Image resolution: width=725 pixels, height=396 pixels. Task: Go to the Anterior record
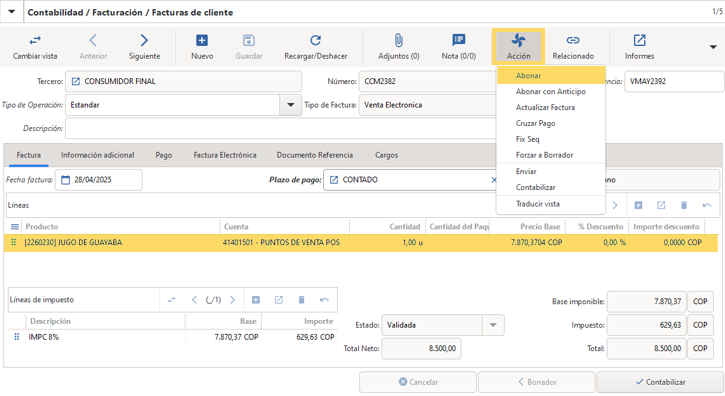tap(93, 47)
